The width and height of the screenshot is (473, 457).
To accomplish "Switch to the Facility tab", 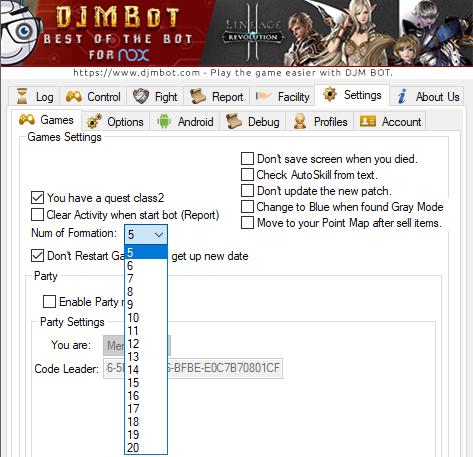I will click(x=282, y=96).
